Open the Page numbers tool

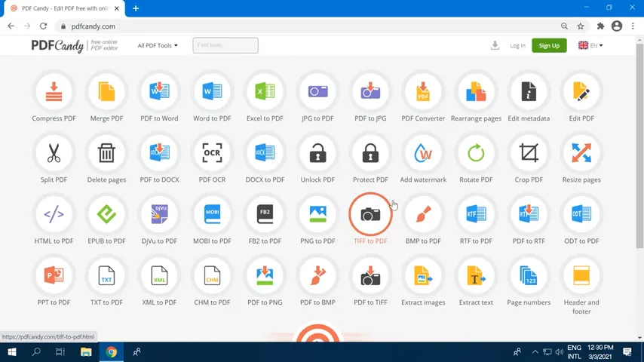(x=529, y=275)
